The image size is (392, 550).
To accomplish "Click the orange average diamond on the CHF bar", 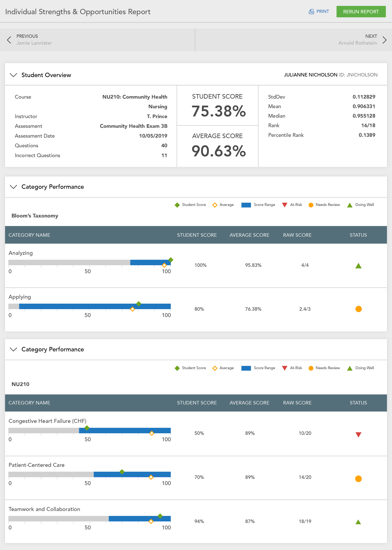I will pos(152,433).
